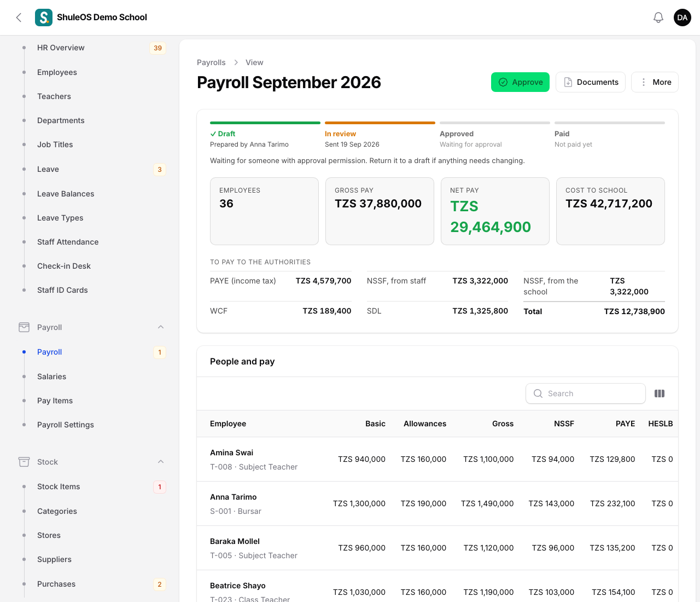The width and height of the screenshot is (700, 602).
Task: Click the column layout icon beside Search
Action: [660, 393]
